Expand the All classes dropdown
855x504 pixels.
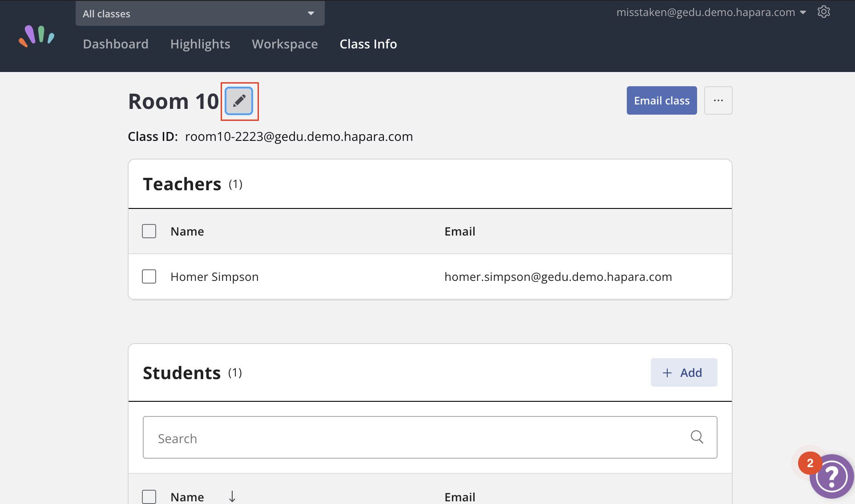point(200,13)
